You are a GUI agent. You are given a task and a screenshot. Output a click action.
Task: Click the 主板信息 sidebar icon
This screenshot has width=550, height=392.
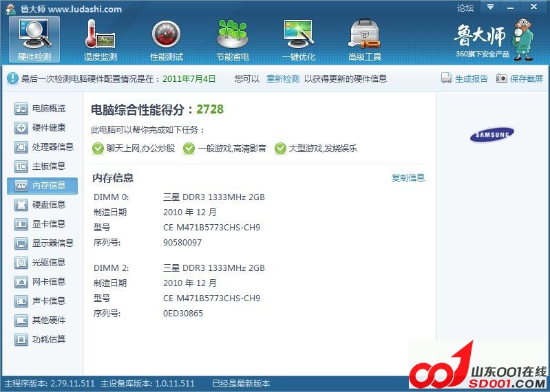[21, 166]
